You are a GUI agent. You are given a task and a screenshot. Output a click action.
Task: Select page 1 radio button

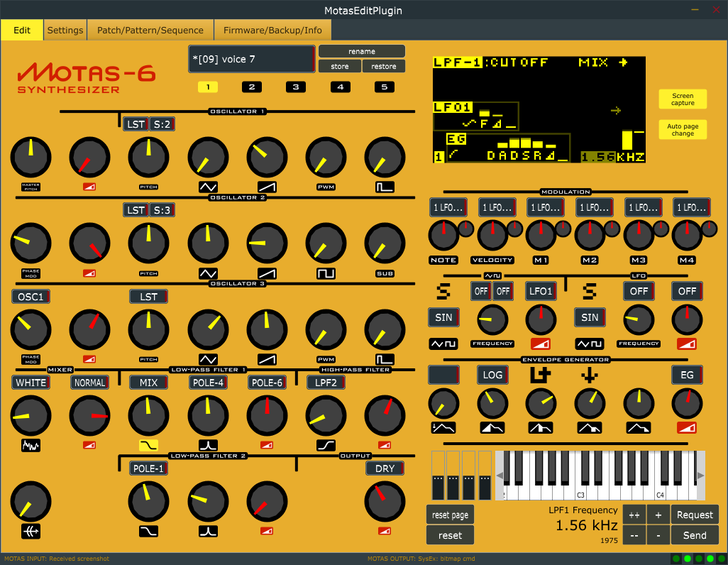(x=207, y=87)
